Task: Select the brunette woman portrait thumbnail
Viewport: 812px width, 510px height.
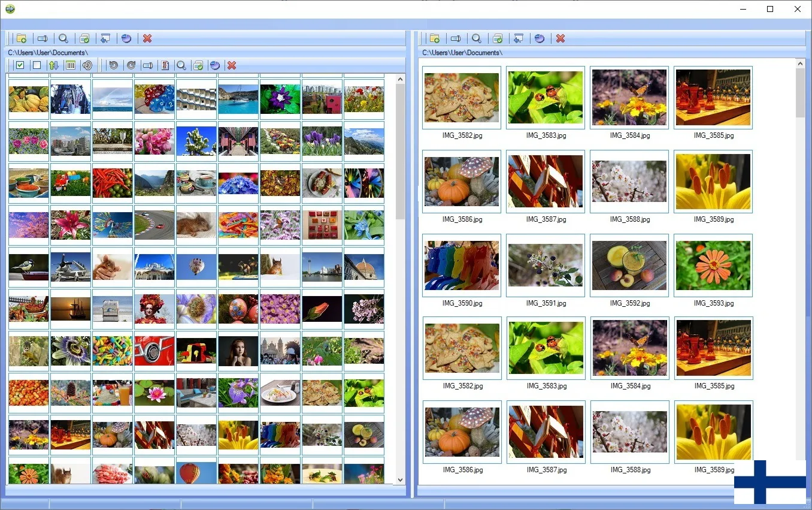Action: click(238, 351)
